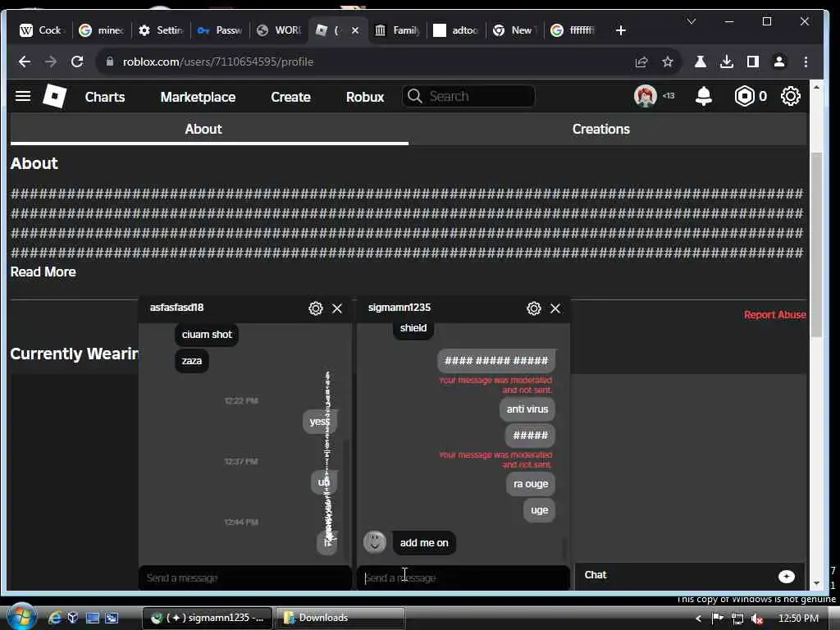840x630 pixels.
Task: Switch to the minec Google tab
Action: [102, 30]
